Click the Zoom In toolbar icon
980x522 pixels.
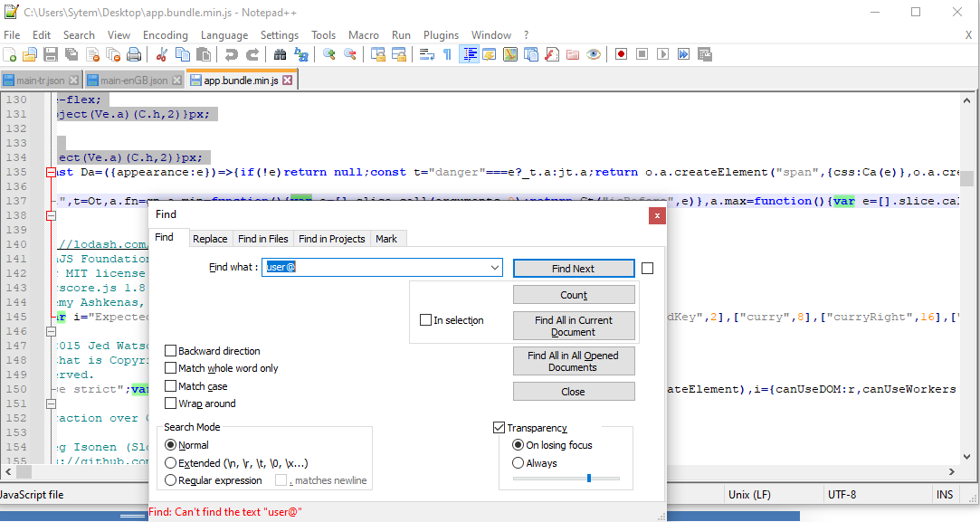(329, 54)
